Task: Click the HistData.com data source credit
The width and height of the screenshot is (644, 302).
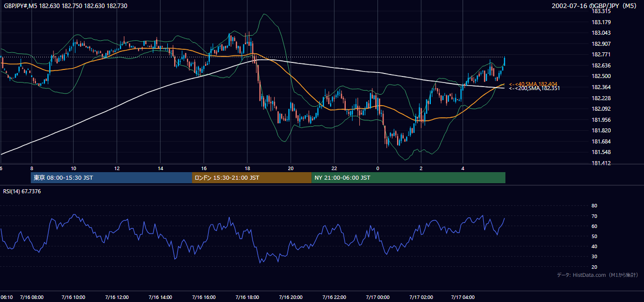Action: click(x=597, y=275)
